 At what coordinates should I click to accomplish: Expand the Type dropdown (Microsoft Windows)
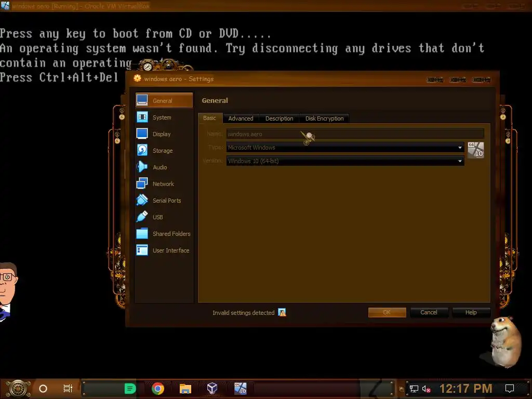point(345,148)
